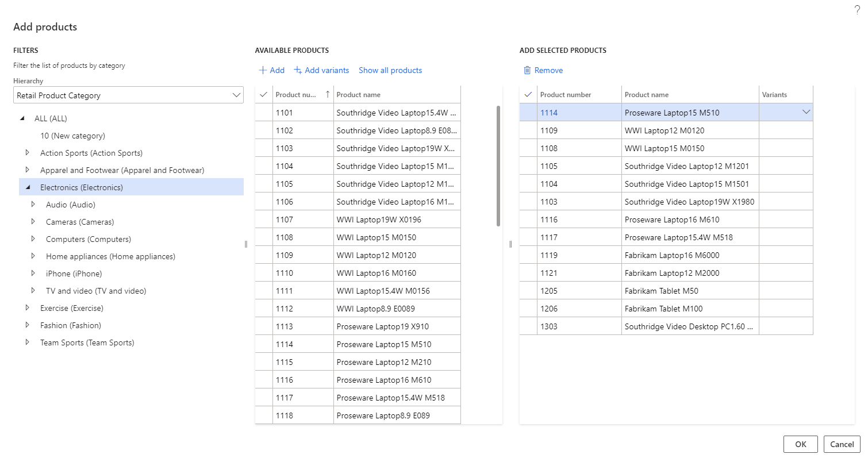Tick row selector for available product 1107
868x458 pixels.
(264, 220)
